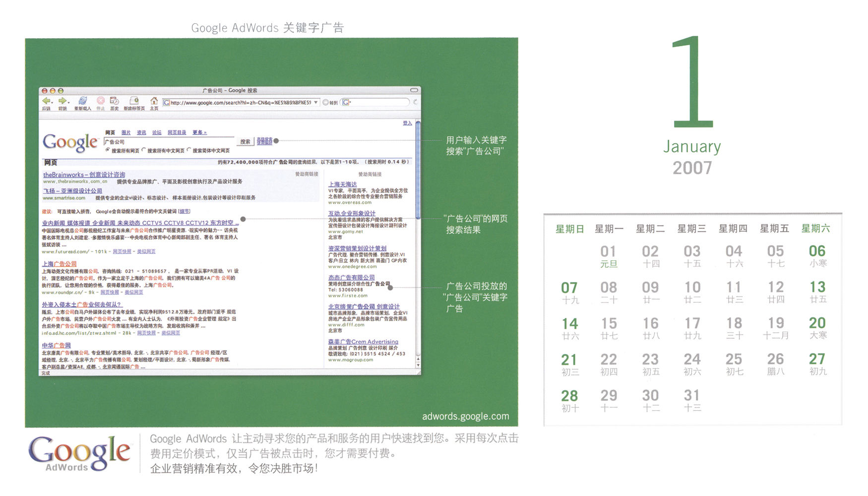Open the 态态广告有限公司 sidebar ad

point(351,278)
